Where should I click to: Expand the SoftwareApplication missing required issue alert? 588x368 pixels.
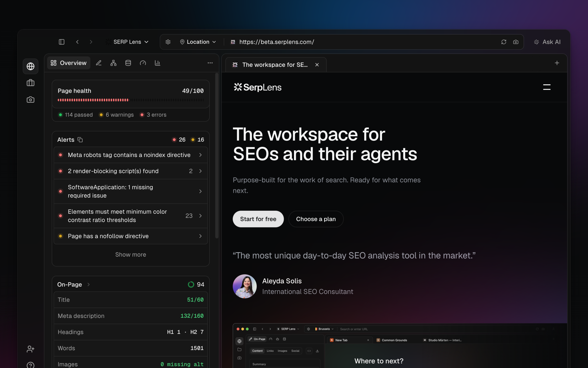click(x=131, y=191)
